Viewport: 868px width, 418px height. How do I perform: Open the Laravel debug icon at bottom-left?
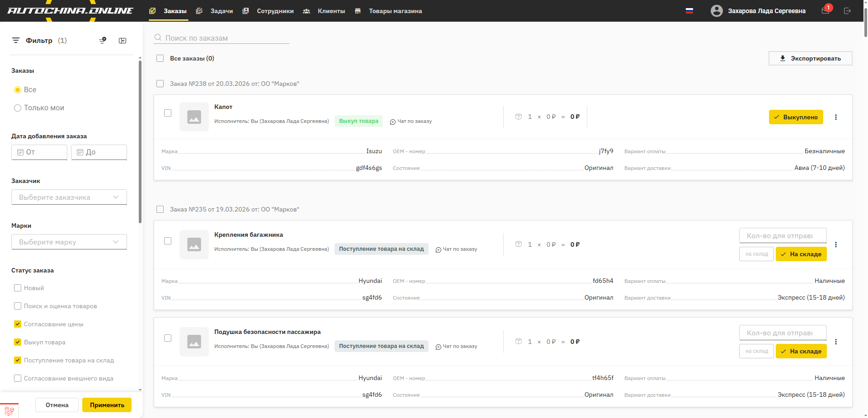9,411
